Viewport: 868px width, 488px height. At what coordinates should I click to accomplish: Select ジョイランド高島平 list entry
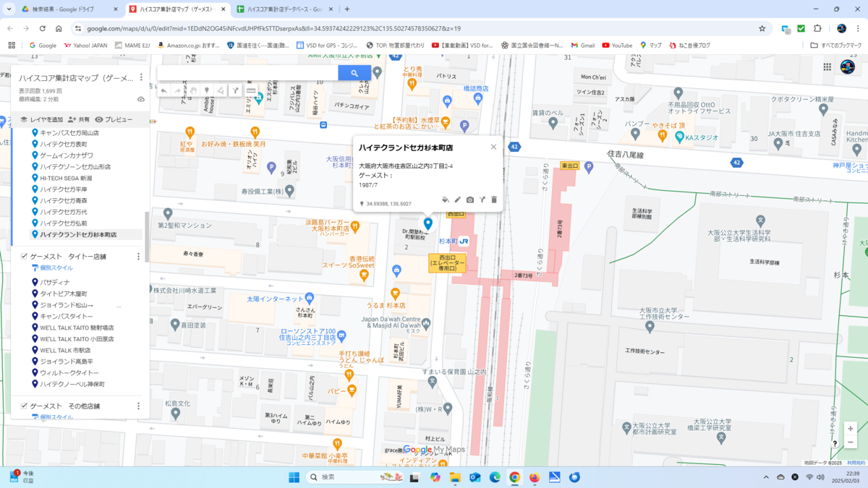tap(67, 361)
